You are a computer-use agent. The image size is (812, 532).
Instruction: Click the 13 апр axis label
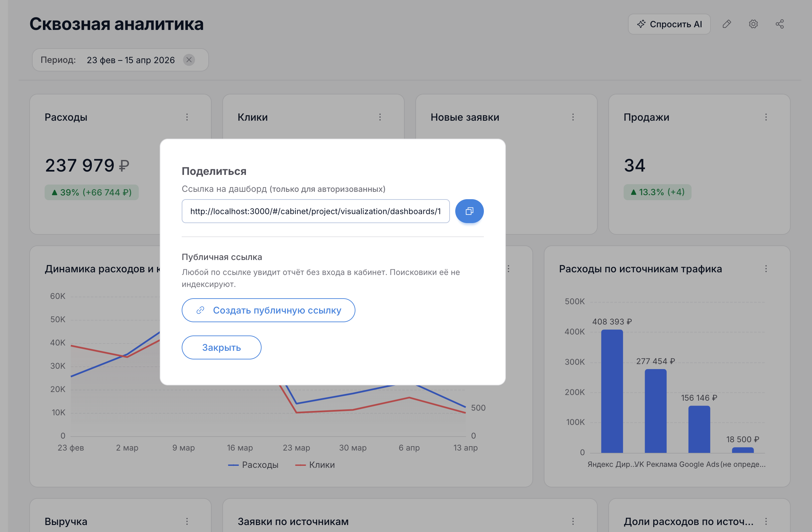[465, 448]
